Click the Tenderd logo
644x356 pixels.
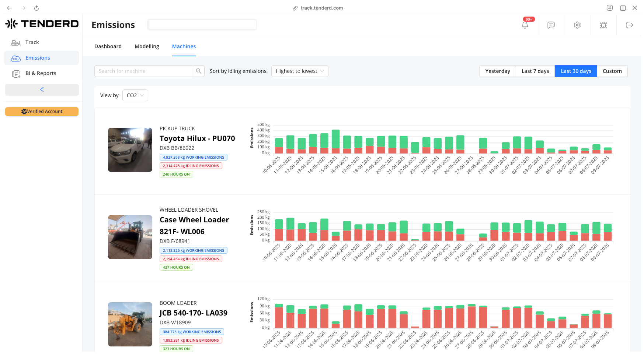coord(42,24)
